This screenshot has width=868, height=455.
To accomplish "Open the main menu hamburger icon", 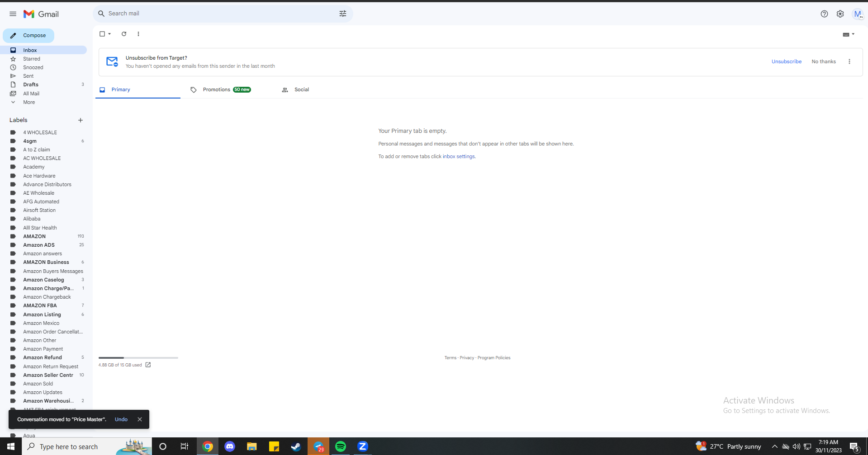I will pyautogui.click(x=13, y=14).
